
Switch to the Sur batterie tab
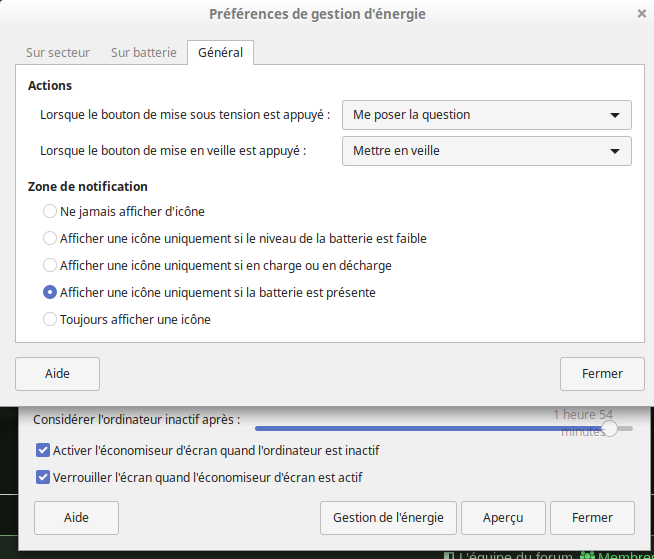143,52
